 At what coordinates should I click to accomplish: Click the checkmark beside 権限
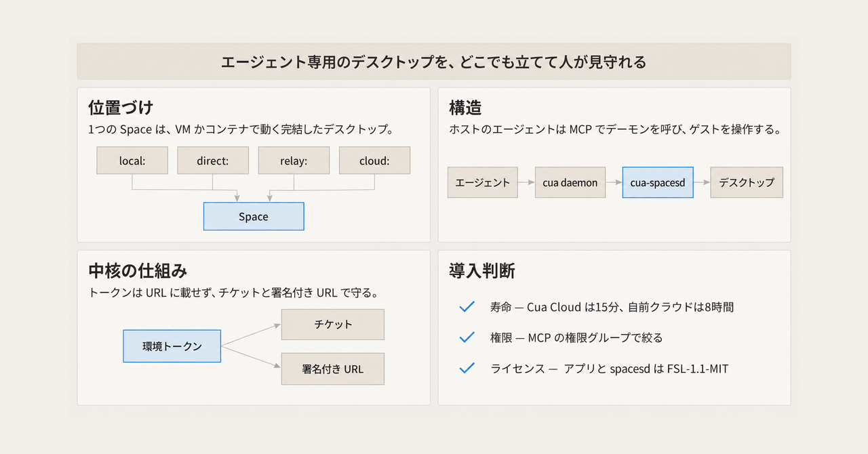[x=467, y=337]
